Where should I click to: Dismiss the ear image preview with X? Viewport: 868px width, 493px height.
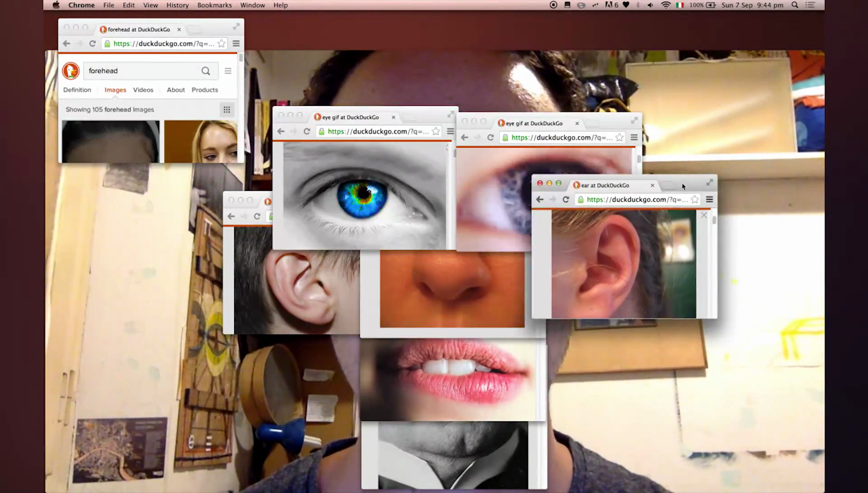pyautogui.click(x=704, y=215)
